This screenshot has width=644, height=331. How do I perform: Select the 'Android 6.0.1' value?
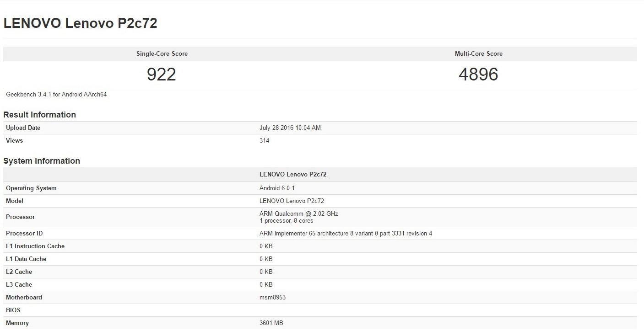click(277, 188)
